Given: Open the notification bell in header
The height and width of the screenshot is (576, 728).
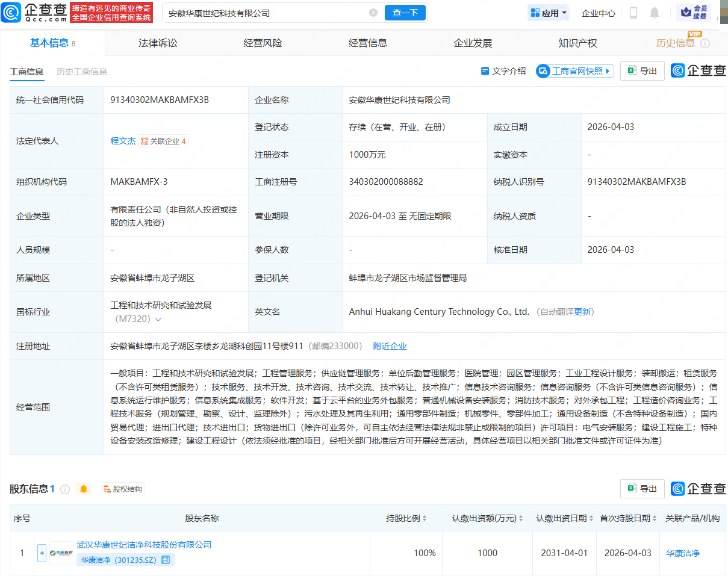Looking at the screenshot, I should pos(655,13).
